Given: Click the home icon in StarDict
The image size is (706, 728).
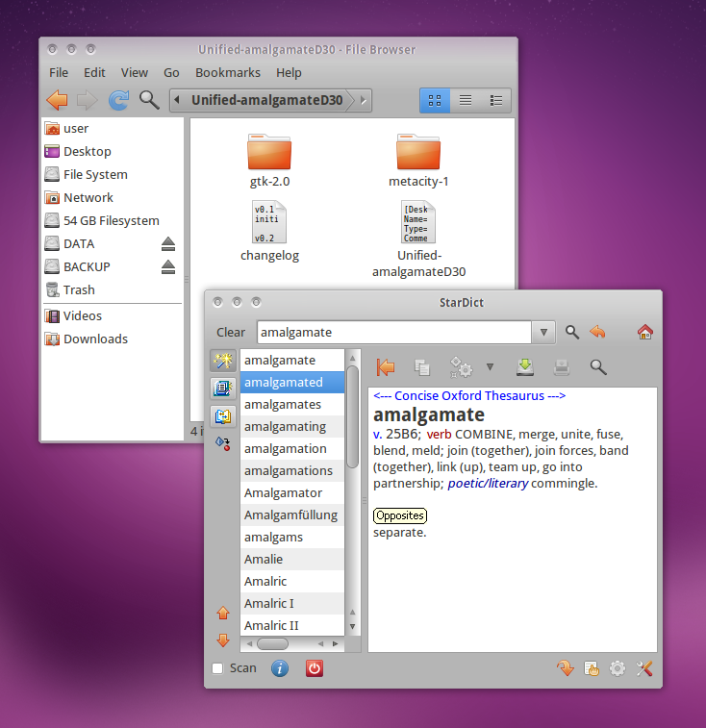Looking at the screenshot, I should 645,332.
